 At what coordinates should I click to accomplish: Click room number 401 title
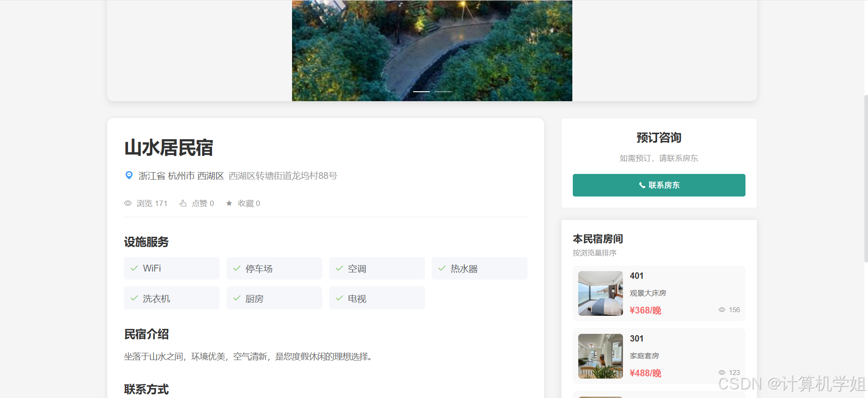(637, 276)
